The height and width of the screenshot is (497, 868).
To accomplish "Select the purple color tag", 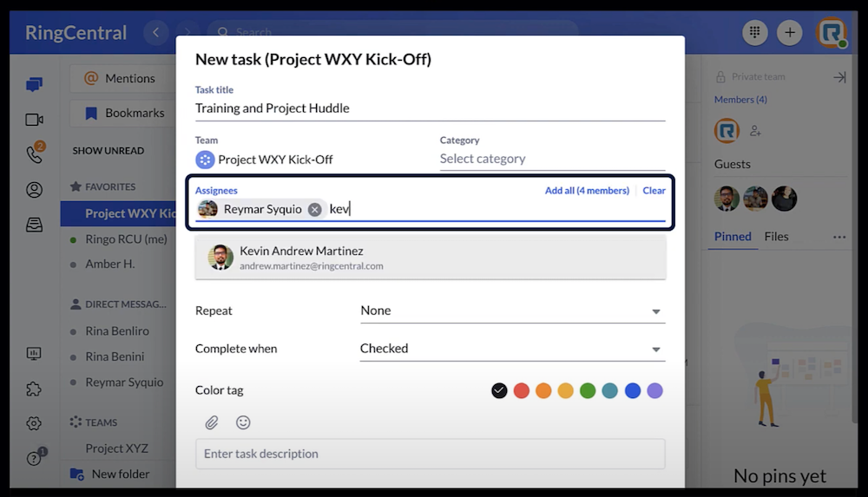I will 654,390.
